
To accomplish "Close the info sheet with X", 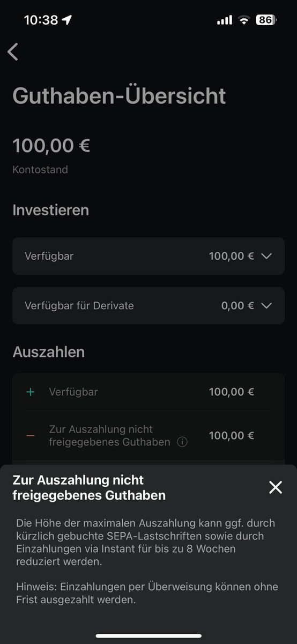I will tap(275, 487).
